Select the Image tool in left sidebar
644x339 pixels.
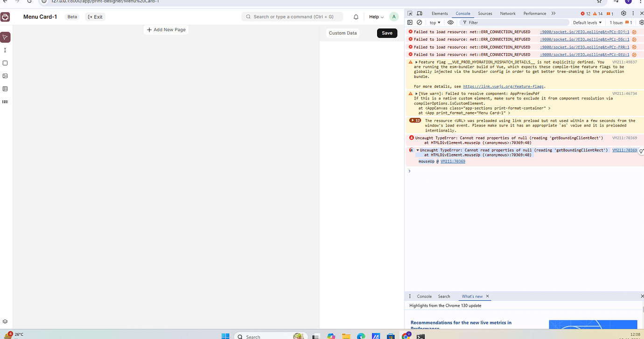(5, 76)
